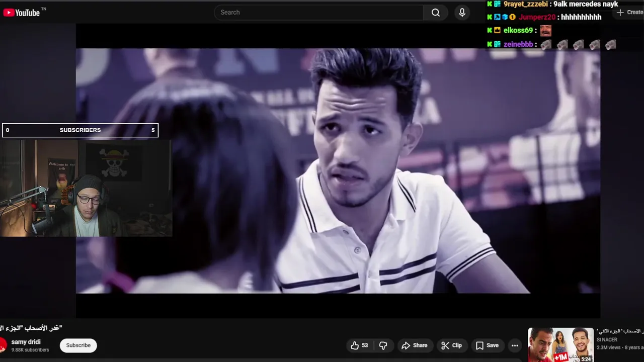Click the video player area
This screenshot has height=362, width=644.
pos(338,171)
